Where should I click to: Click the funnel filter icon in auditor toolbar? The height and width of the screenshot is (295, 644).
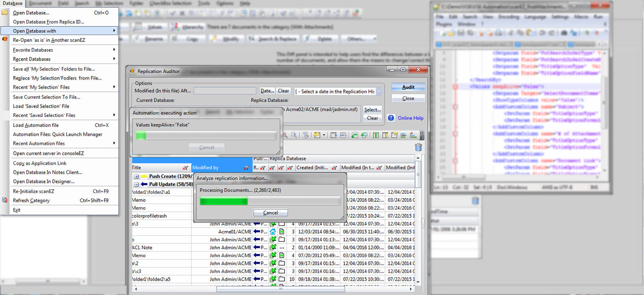(306, 135)
